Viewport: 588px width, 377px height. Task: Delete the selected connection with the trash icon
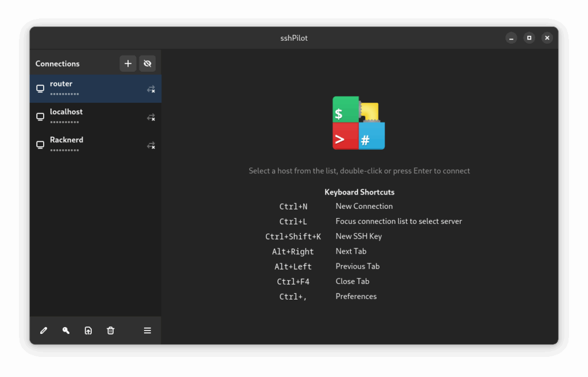[x=111, y=331]
